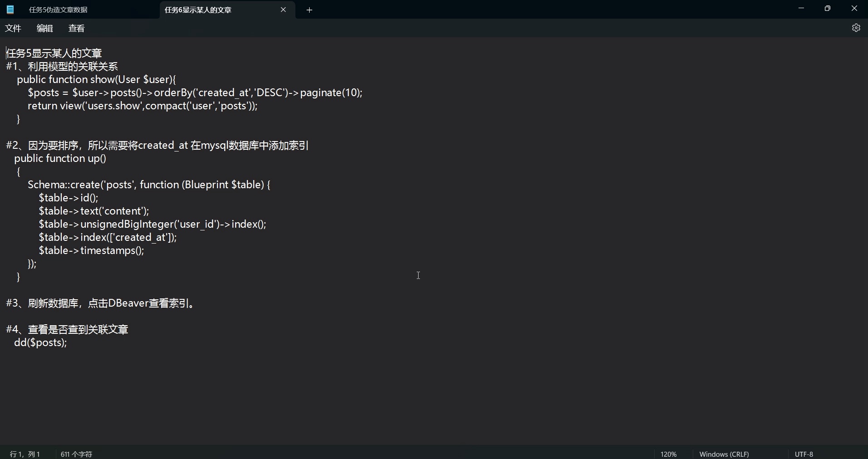Click the Notepad application icon in title bar

[10, 9]
